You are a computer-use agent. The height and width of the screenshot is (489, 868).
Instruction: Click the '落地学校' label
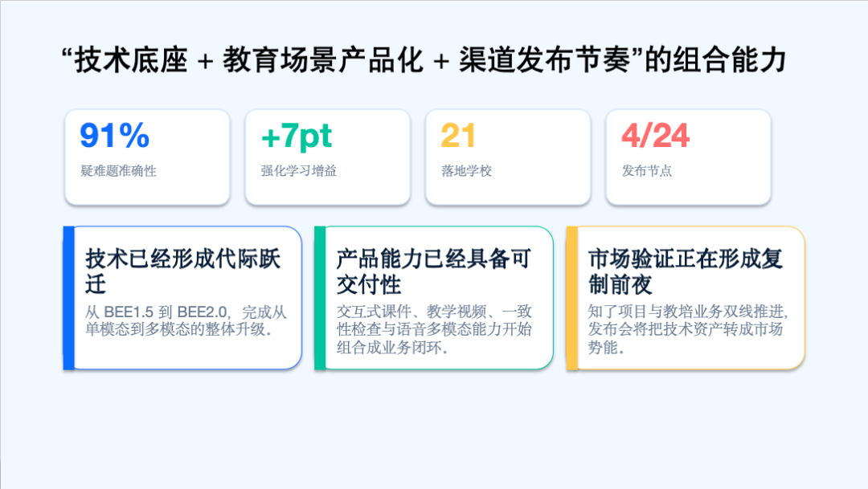(466, 171)
